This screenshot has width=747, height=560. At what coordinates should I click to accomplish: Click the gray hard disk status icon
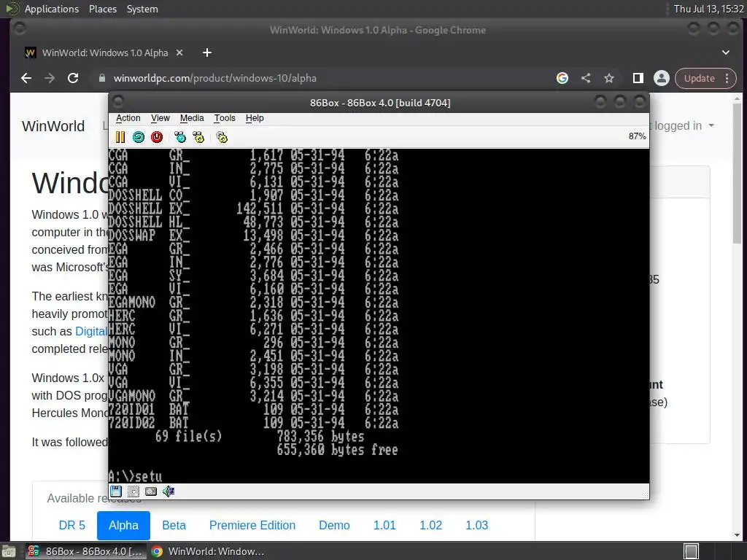151,491
